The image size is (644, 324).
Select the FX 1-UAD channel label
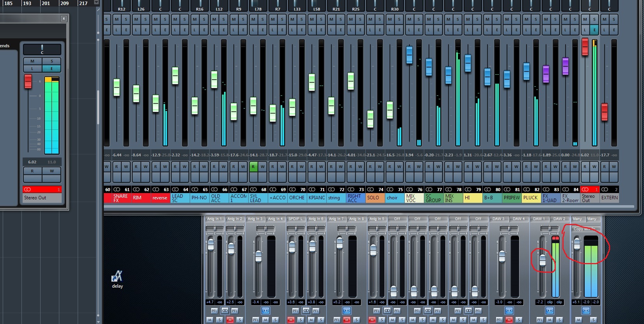pos(551,198)
